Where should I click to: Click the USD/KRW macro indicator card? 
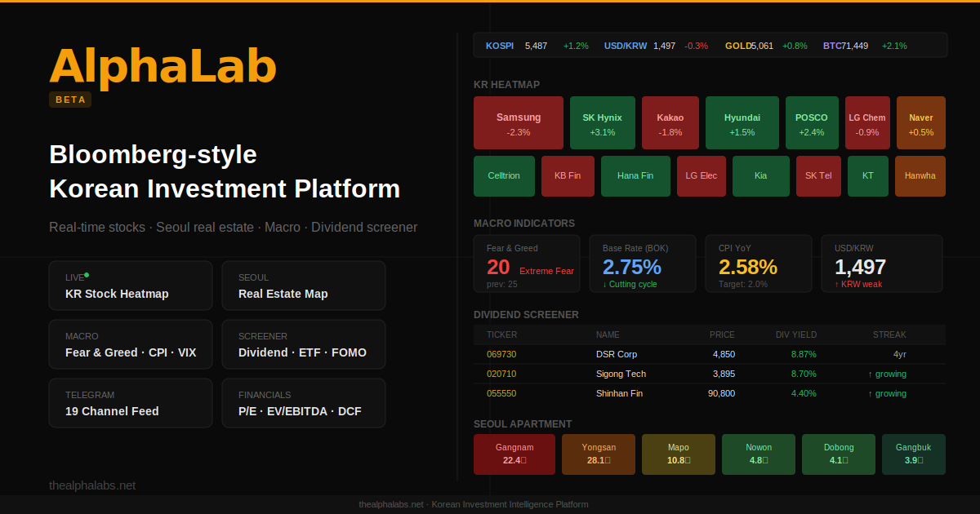tap(882, 264)
